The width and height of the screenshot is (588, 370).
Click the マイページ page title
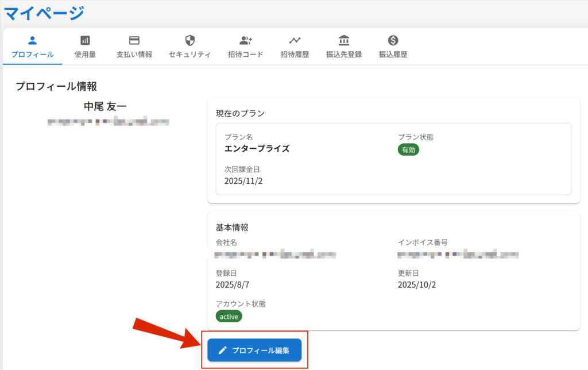(x=44, y=12)
